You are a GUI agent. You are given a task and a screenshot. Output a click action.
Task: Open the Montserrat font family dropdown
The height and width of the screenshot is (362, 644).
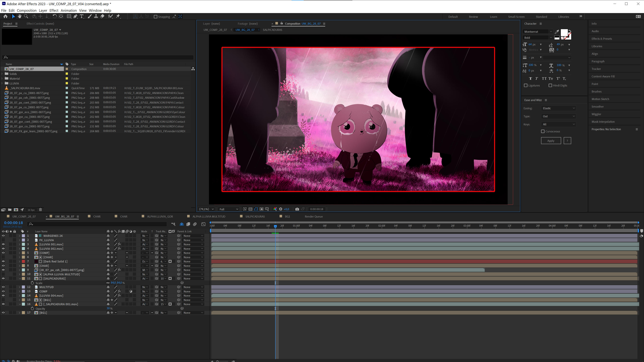(x=538, y=32)
